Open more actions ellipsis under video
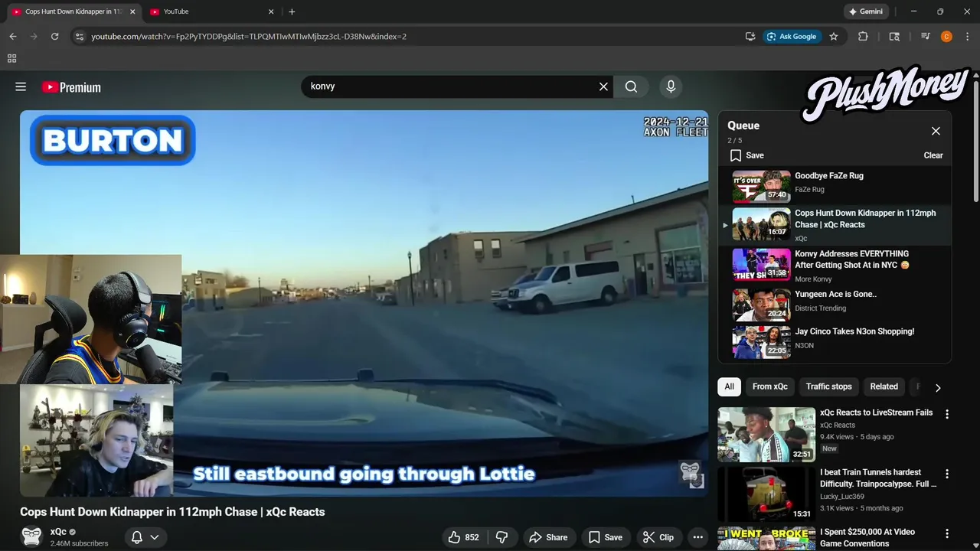Image resolution: width=980 pixels, height=551 pixels. click(x=697, y=537)
